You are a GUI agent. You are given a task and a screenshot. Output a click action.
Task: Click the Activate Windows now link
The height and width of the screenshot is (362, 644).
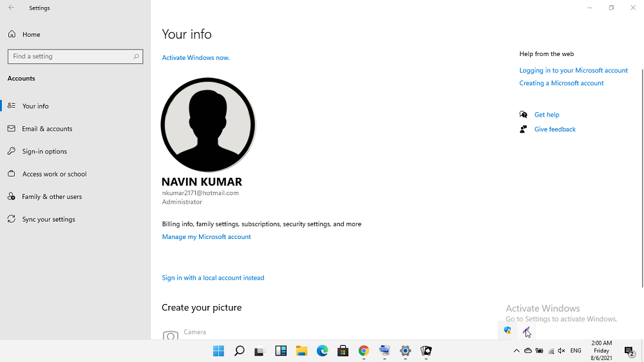click(x=196, y=58)
